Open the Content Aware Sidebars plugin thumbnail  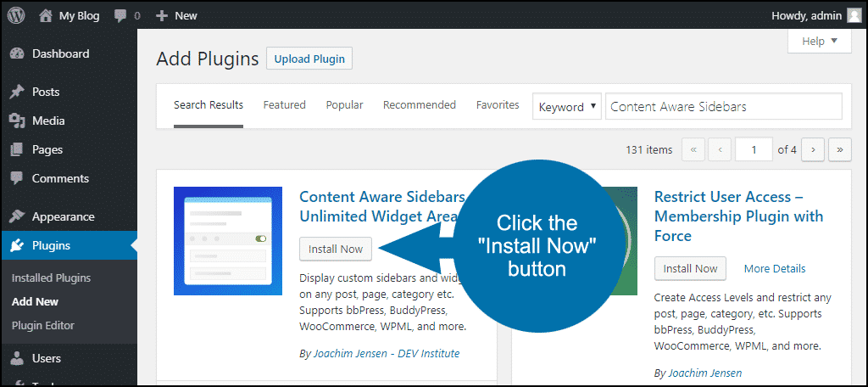[228, 241]
